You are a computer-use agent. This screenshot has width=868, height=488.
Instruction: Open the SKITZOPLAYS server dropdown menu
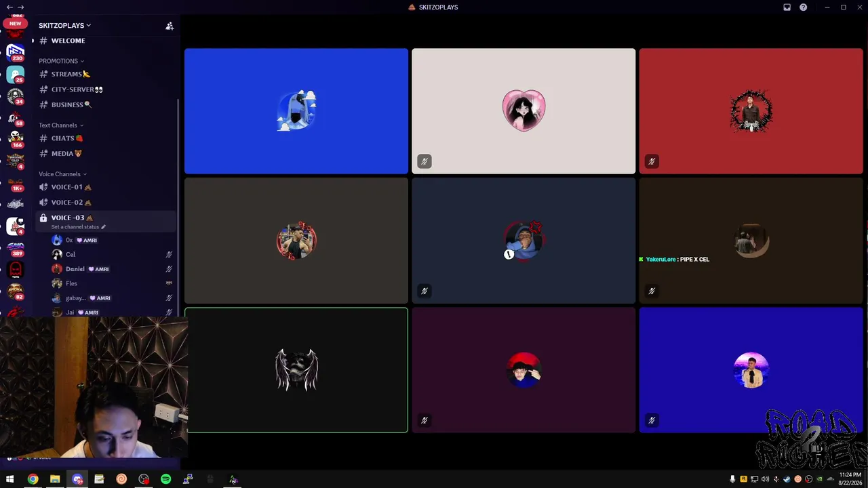click(x=64, y=26)
